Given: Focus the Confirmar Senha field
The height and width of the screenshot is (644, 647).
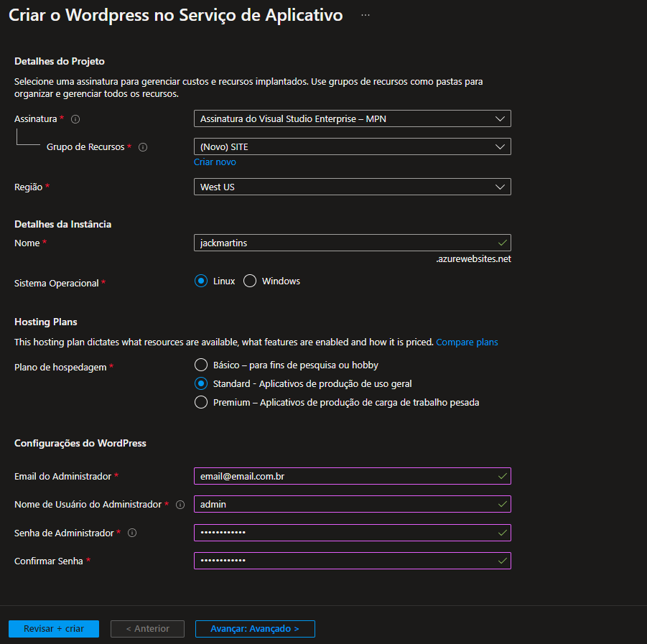Looking at the screenshot, I should pyautogui.click(x=353, y=561).
